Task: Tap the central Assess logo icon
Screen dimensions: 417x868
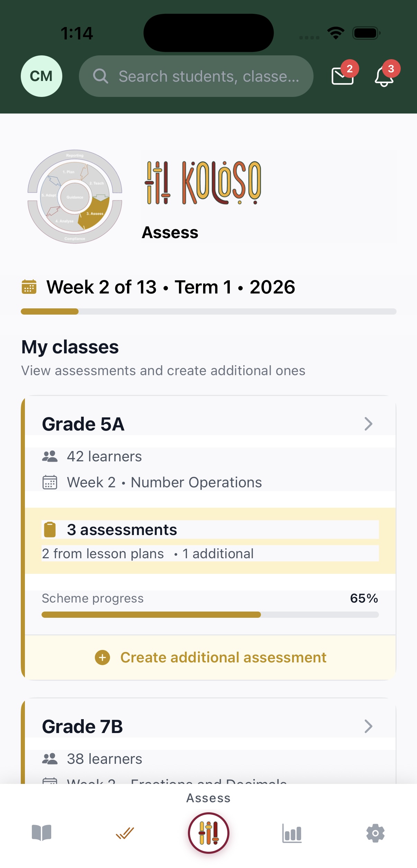Action: [x=208, y=833]
